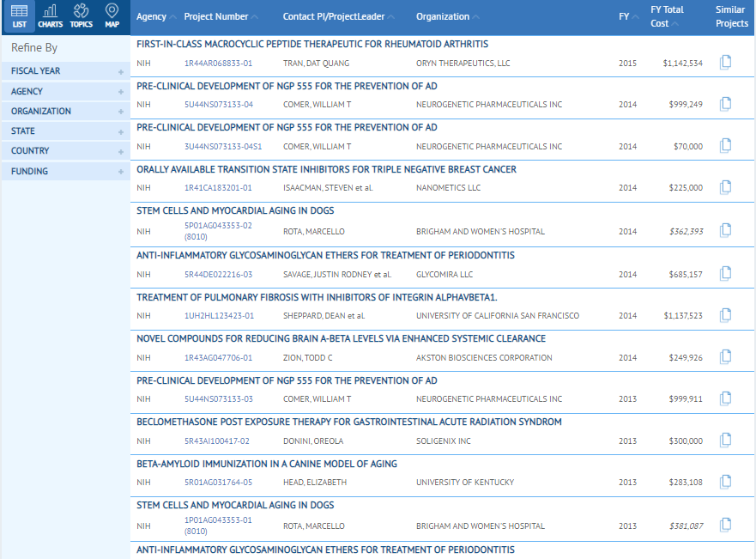This screenshot has height=559, width=756.
Task: Click organization ORYN THERAPEUTICS, LLC
Action: click(463, 64)
